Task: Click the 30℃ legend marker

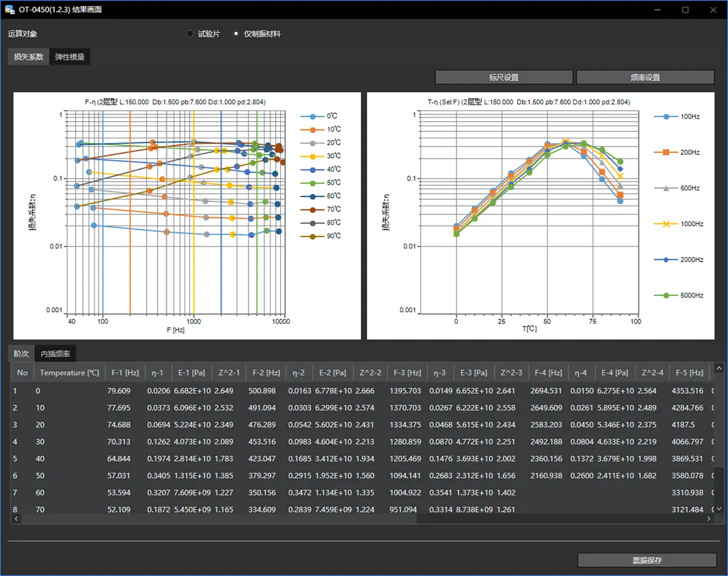Action: point(312,156)
